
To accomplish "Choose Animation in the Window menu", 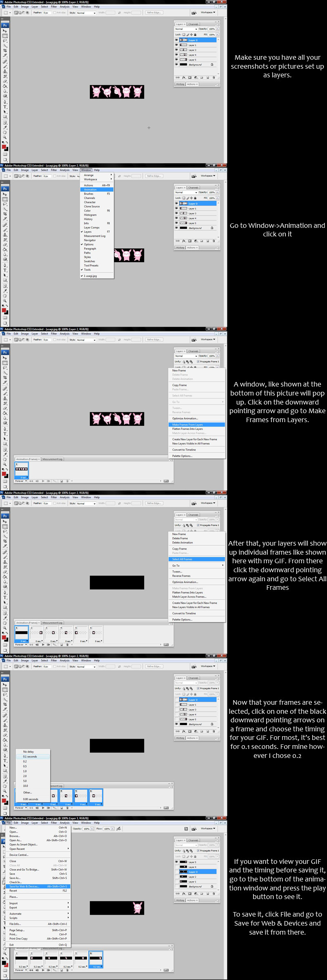I will pyautogui.click(x=97, y=190).
